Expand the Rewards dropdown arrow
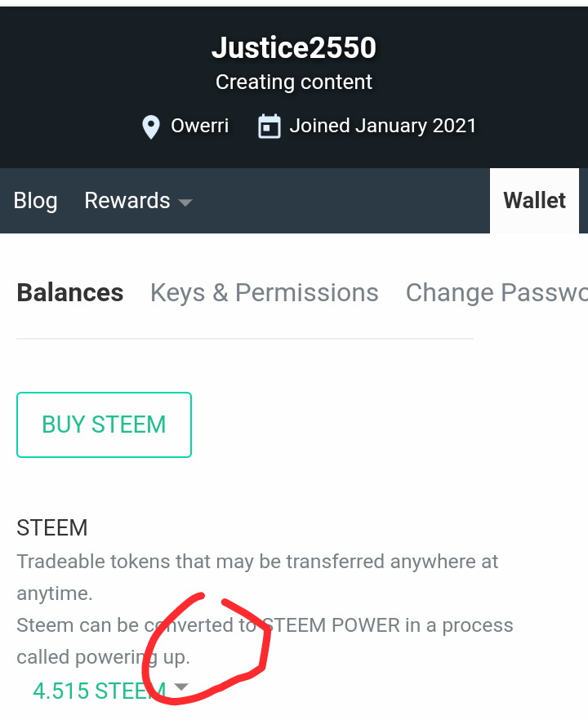The height and width of the screenshot is (720, 588). click(185, 202)
